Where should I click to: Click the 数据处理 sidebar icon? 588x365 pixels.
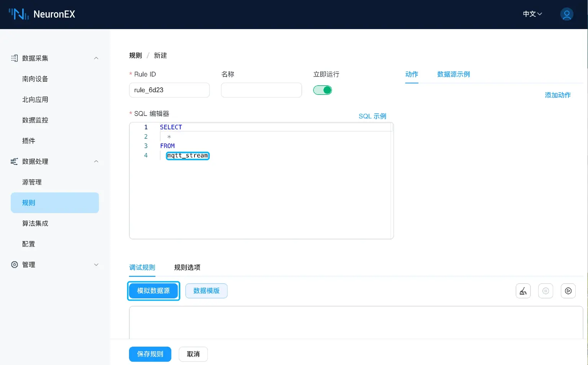click(x=15, y=161)
